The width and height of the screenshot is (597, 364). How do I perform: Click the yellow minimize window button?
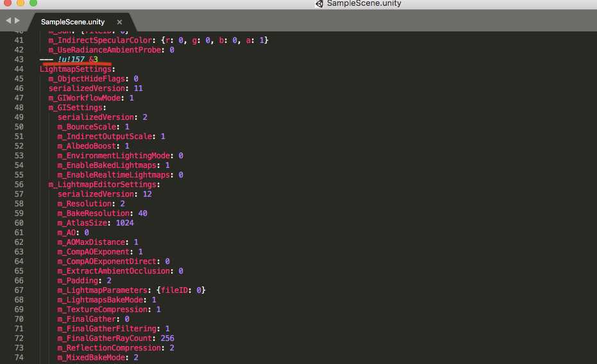21,3
